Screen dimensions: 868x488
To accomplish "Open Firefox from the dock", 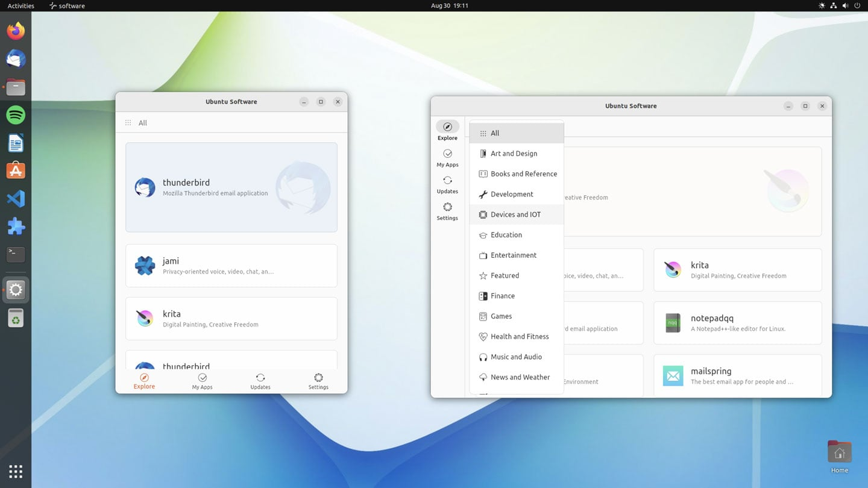I will 16,31.
